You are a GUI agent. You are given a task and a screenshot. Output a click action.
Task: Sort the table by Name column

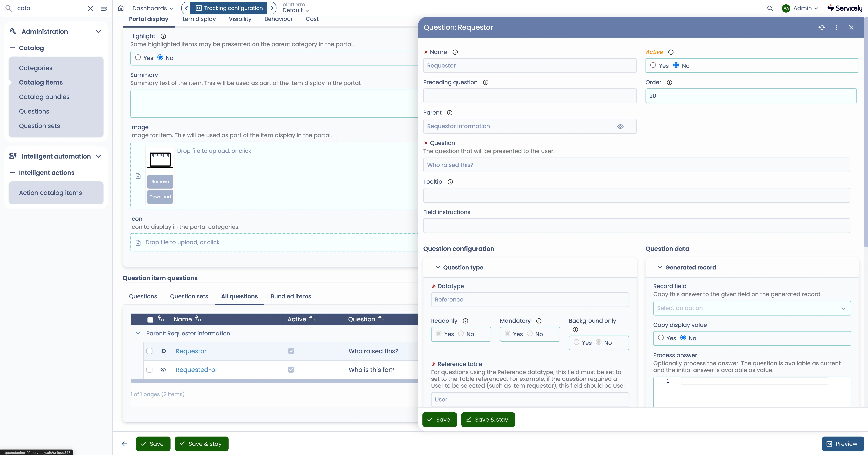(x=198, y=319)
